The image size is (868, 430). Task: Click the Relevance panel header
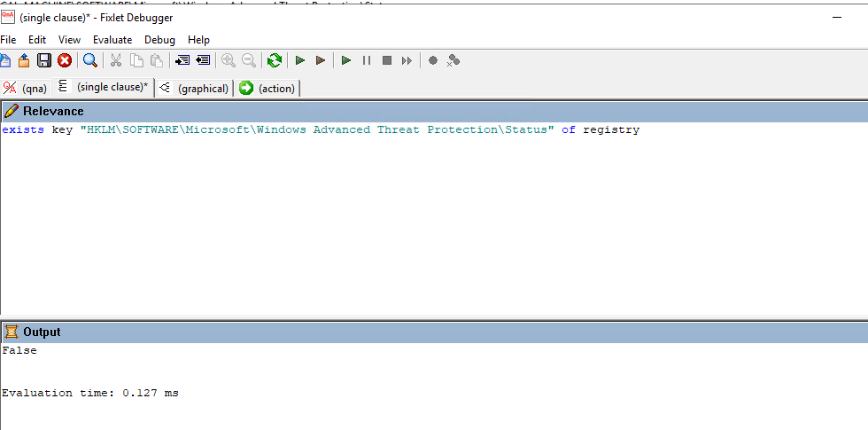click(x=434, y=112)
